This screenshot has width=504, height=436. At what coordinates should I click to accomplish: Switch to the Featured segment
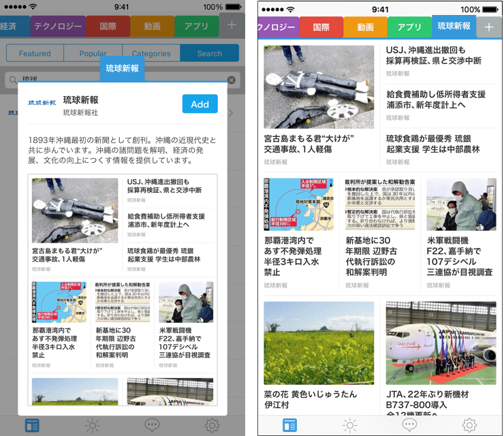(x=35, y=53)
